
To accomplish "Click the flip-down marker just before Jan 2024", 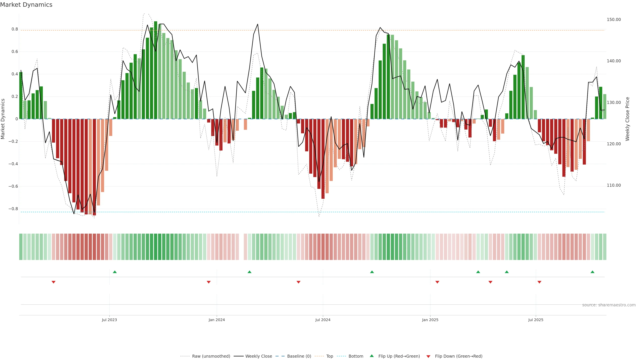I will pyautogui.click(x=209, y=282).
